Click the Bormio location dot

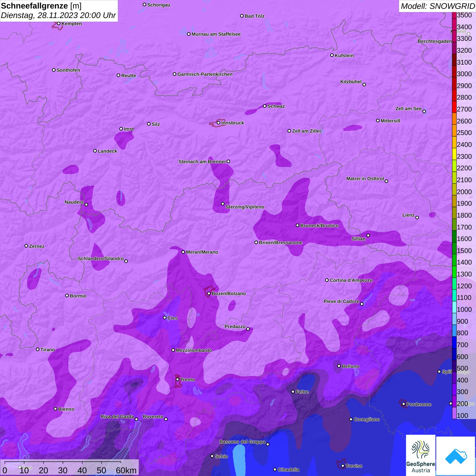click(x=67, y=295)
